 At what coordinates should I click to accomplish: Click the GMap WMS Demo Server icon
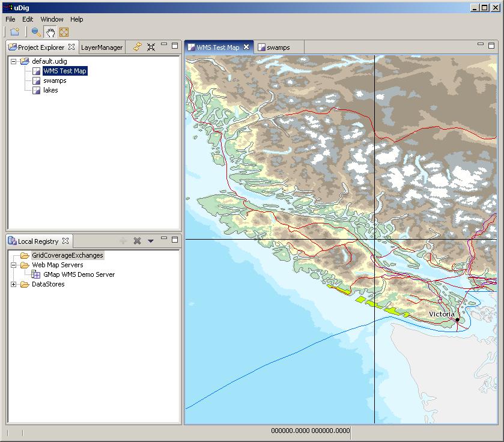click(x=37, y=274)
